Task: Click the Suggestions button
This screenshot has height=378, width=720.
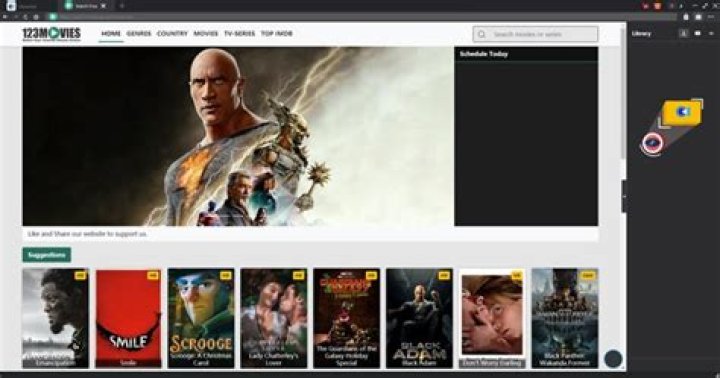Action: coord(47,254)
